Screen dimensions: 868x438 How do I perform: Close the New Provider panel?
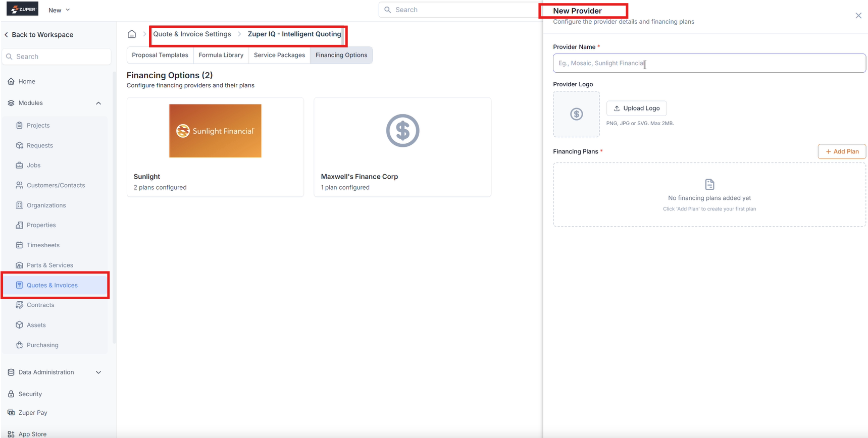tap(858, 16)
